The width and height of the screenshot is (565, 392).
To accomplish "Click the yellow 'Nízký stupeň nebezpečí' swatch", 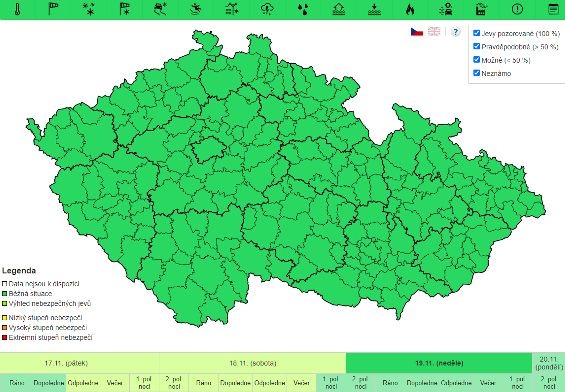I will pyautogui.click(x=4, y=318).
